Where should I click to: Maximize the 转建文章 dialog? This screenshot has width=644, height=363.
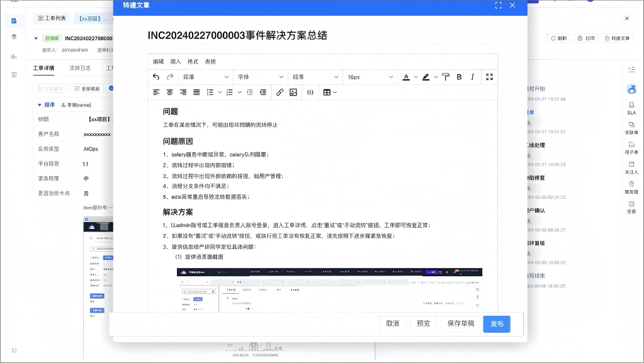[498, 5]
